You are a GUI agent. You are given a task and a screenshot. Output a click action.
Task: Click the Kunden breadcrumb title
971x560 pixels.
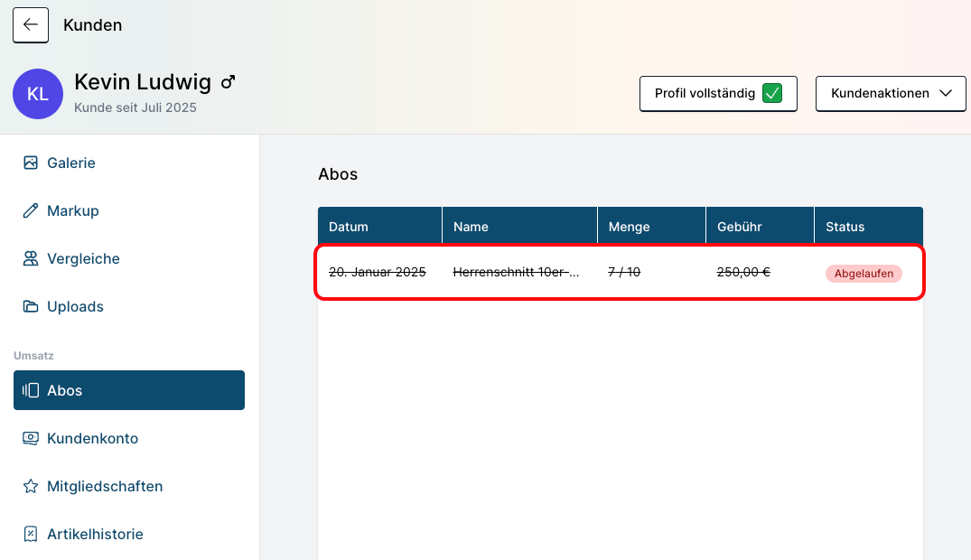point(92,25)
